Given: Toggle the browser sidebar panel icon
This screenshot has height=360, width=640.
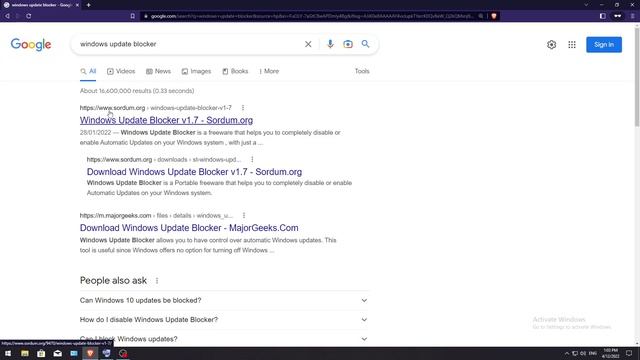Looking at the screenshot, I should pyautogui.click(x=602, y=16).
